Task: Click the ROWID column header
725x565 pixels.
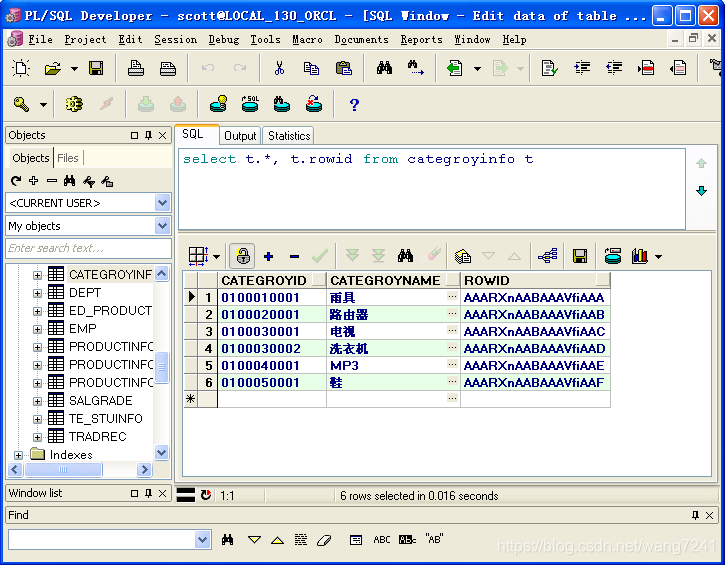Action: click(535, 280)
